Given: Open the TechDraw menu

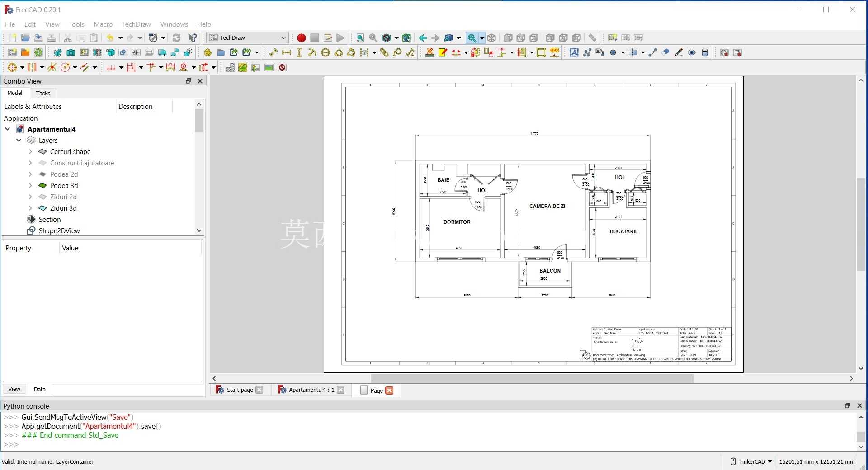Looking at the screenshot, I should tap(136, 24).
